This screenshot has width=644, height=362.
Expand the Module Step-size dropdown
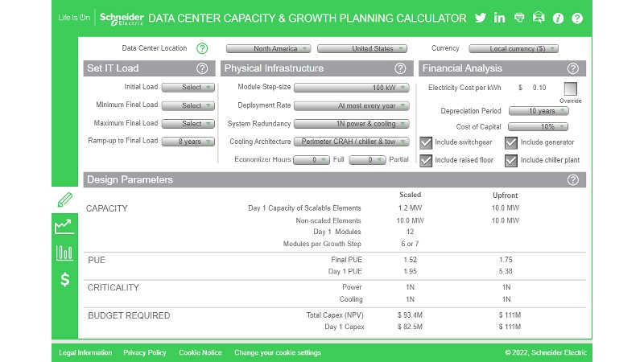(352, 87)
